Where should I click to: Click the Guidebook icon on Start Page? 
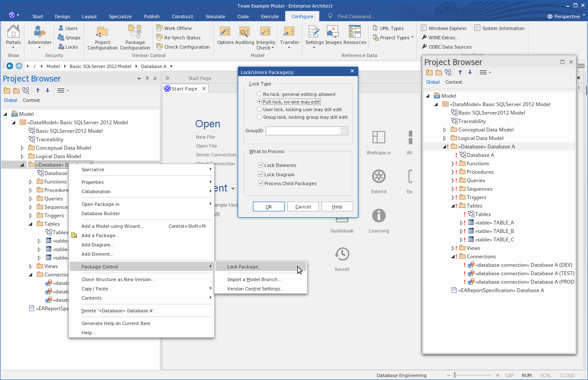coord(342,220)
